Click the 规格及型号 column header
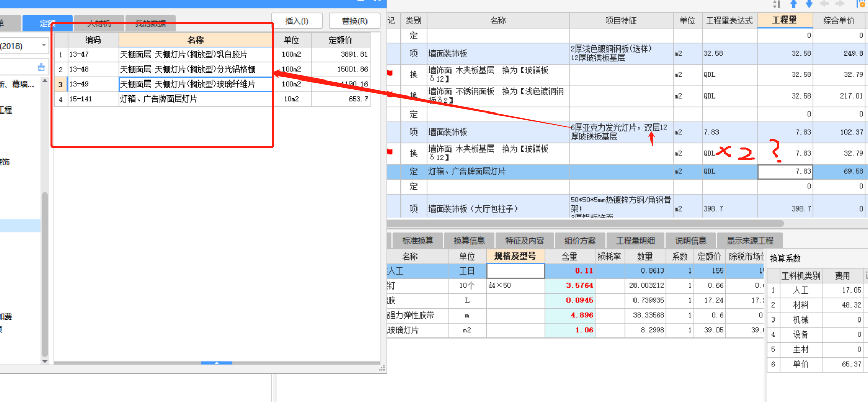The height and width of the screenshot is (402, 868). click(x=515, y=256)
